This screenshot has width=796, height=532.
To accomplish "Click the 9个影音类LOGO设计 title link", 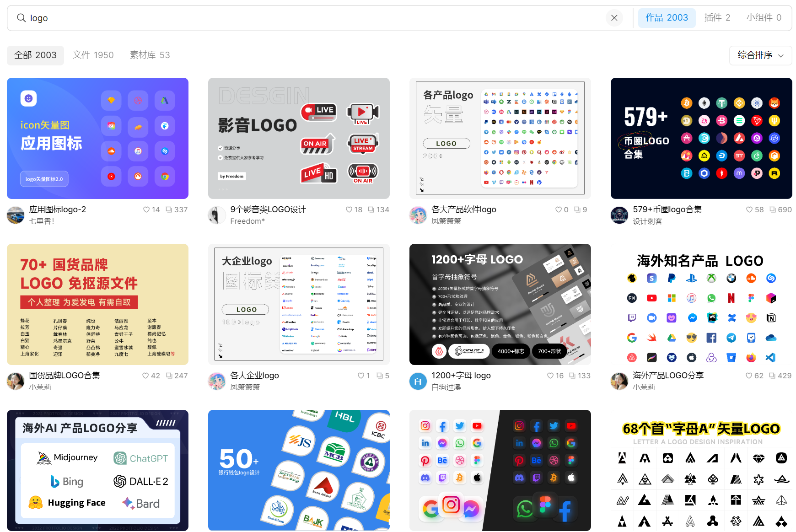I will [x=268, y=210].
